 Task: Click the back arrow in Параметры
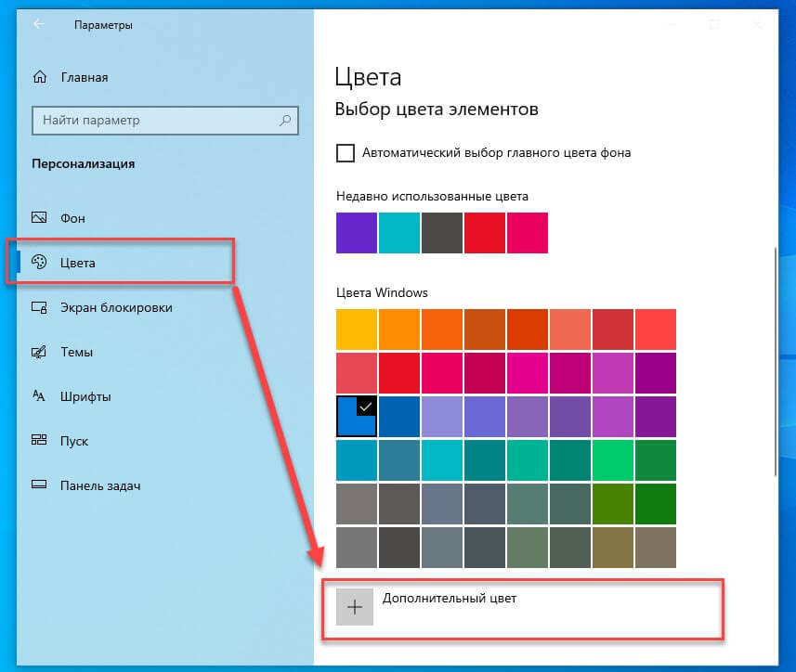[x=39, y=25]
